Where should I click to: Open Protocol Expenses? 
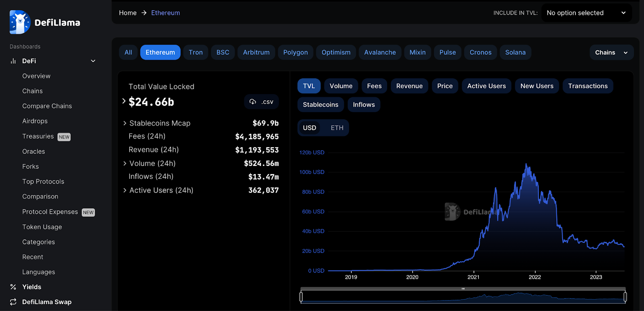coord(50,211)
